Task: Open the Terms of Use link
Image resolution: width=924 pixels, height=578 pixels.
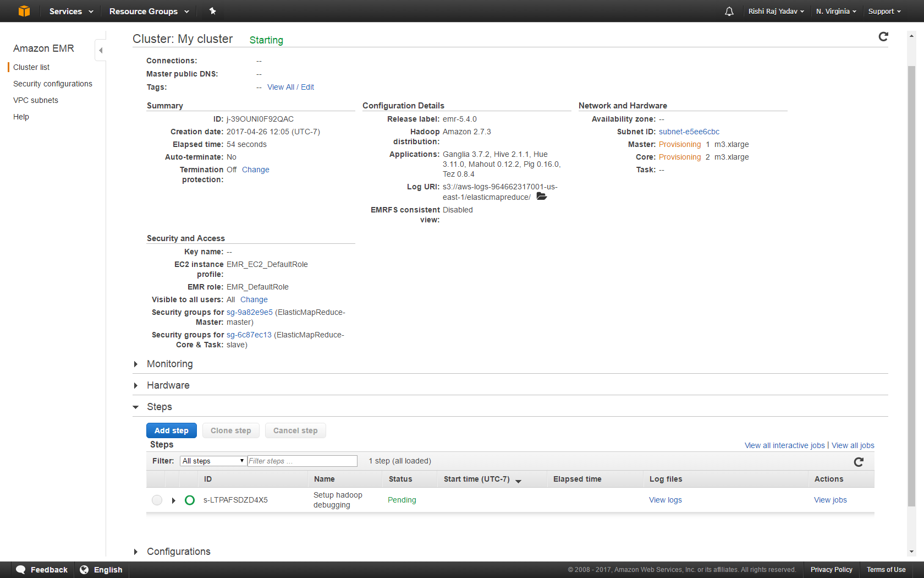Action: 886,570
